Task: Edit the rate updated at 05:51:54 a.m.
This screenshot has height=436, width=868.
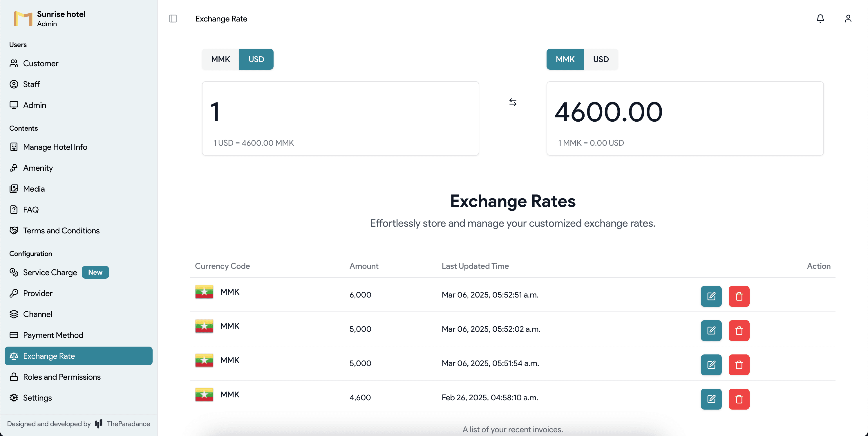Action: point(711,365)
